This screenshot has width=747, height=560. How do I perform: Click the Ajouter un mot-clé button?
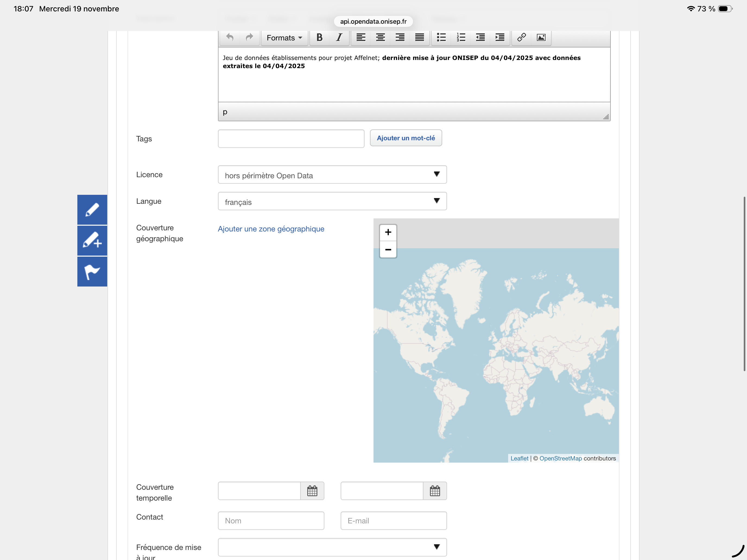coord(406,138)
